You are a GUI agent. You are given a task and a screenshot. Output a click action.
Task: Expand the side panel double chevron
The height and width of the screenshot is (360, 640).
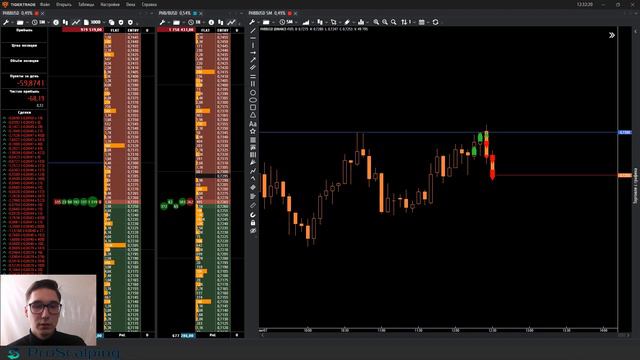click(x=611, y=36)
